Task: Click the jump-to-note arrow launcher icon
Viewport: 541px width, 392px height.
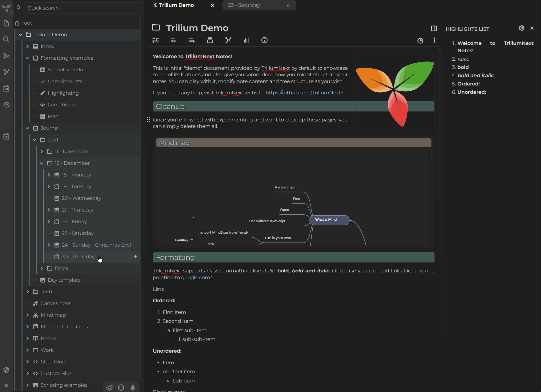Action: point(6,56)
